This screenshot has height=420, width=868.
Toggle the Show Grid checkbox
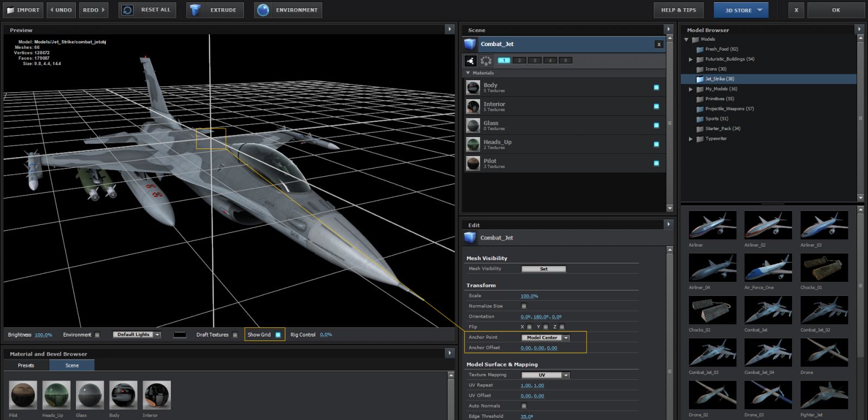click(278, 335)
